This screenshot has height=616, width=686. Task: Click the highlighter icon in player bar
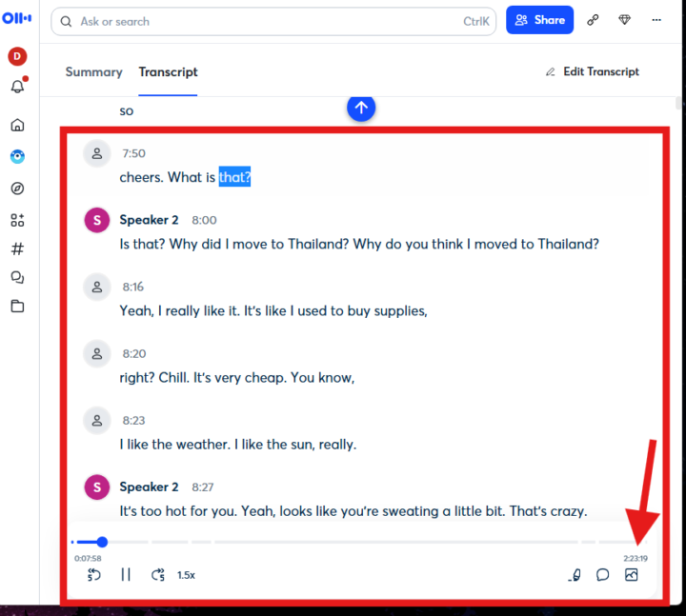coord(575,575)
